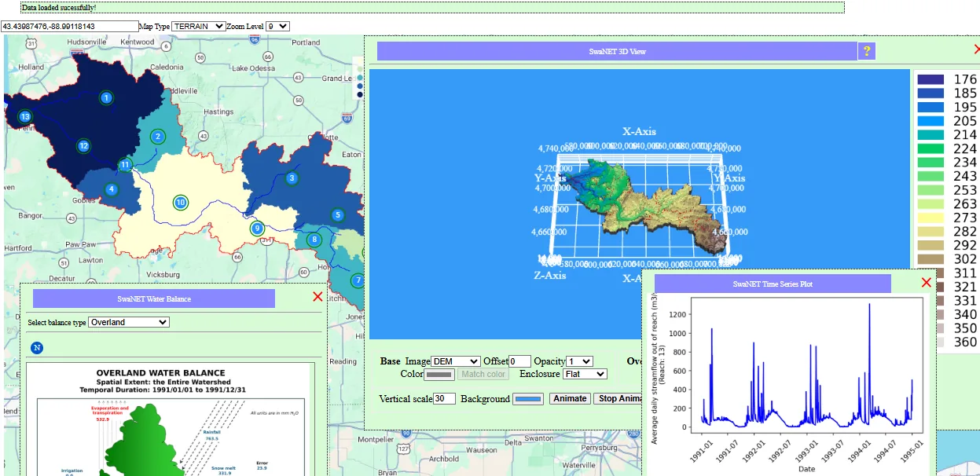980x476 pixels.
Task: Close the SwaNET Time Series Plot panel
Action: [x=926, y=283]
